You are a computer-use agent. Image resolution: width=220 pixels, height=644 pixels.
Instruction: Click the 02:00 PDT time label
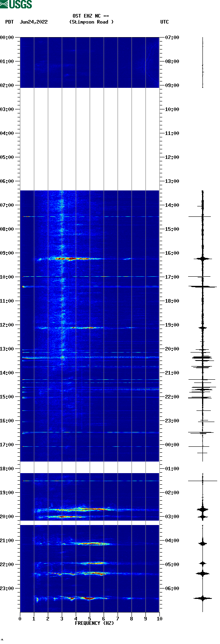[x=7, y=85]
